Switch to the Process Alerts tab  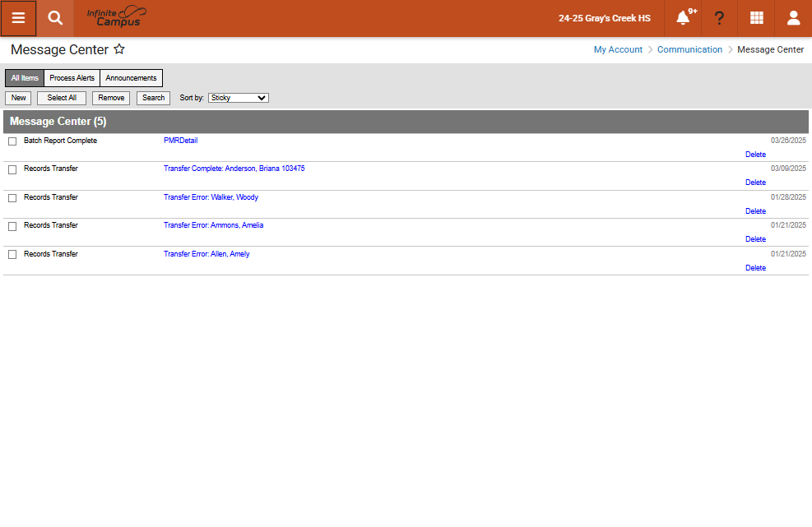coord(72,78)
